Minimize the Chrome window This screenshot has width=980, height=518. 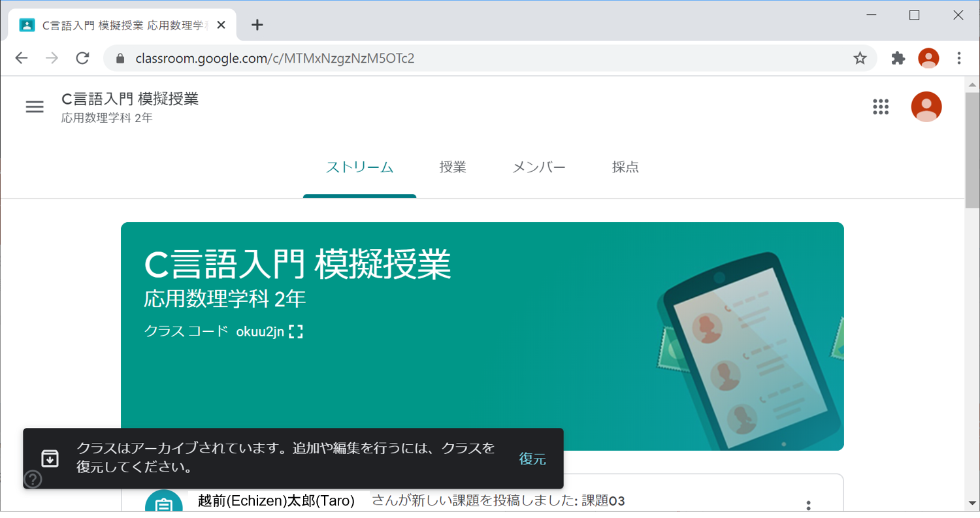(872, 16)
